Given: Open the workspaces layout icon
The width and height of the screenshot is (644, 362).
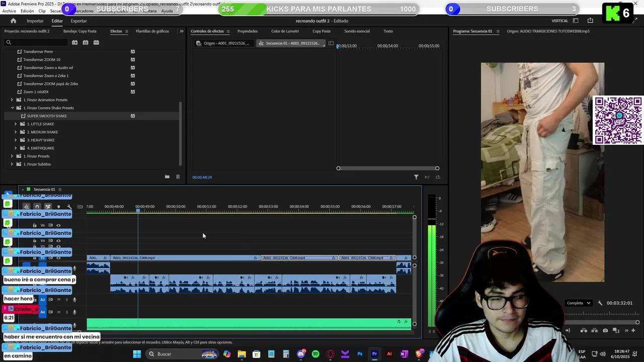Looking at the screenshot, I should coord(576,21).
